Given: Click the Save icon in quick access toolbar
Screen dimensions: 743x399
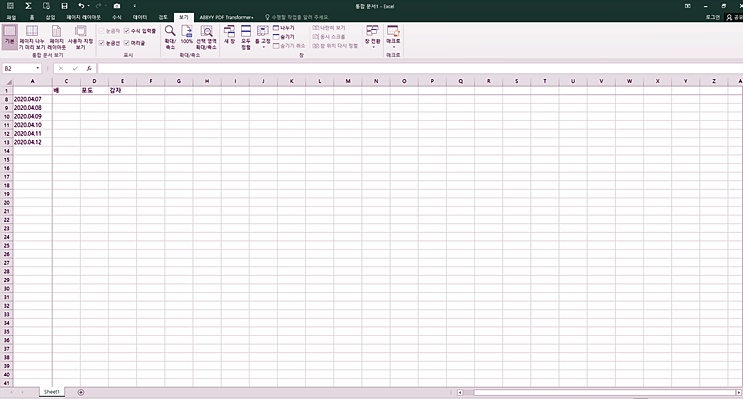Looking at the screenshot, I should click(x=64, y=6).
